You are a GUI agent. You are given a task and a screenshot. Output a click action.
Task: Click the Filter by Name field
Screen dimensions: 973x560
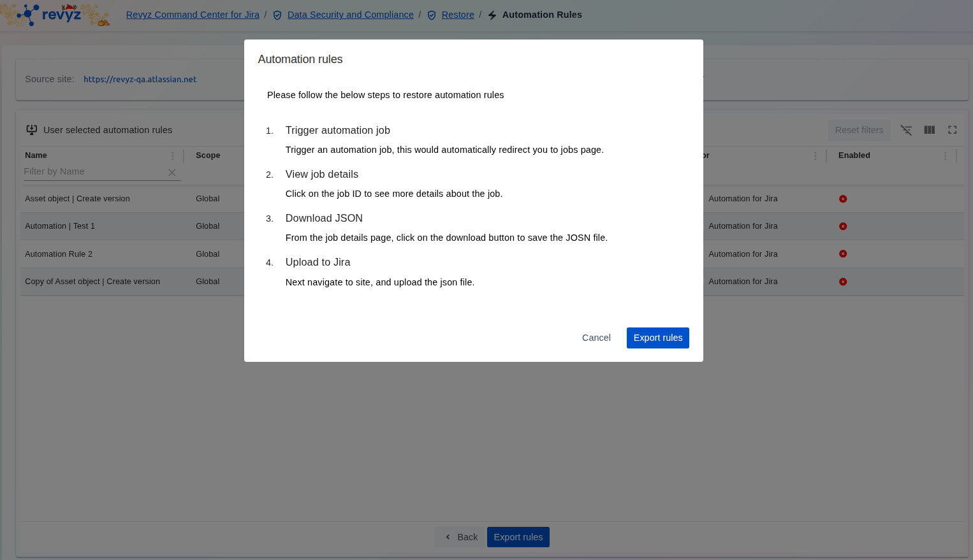coord(93,172)
